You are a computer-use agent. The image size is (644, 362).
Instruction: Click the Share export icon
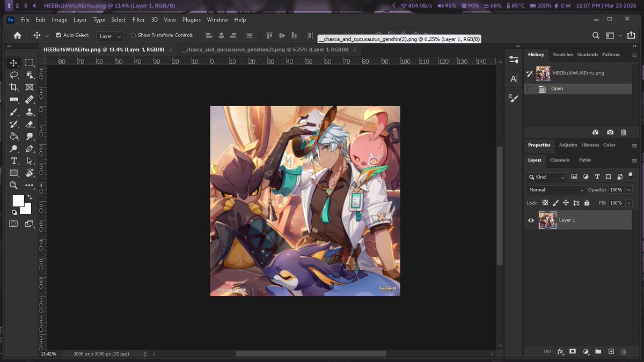point(630,35)
